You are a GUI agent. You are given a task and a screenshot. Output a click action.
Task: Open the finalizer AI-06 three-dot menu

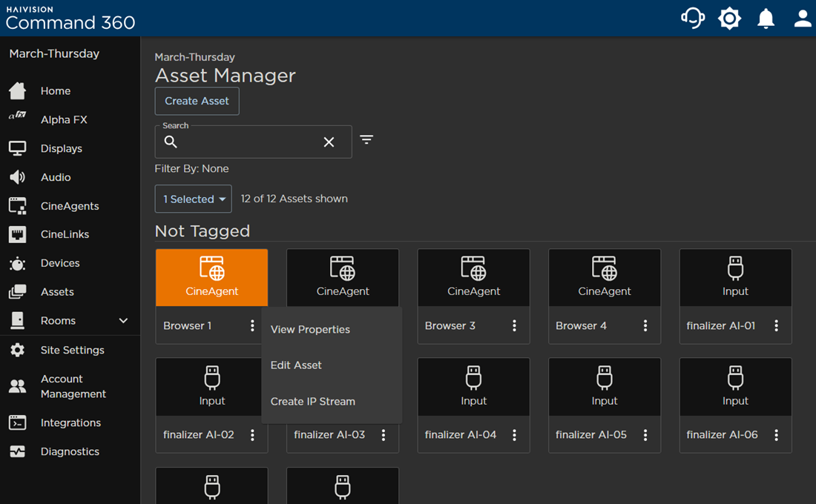pos(776,435)
